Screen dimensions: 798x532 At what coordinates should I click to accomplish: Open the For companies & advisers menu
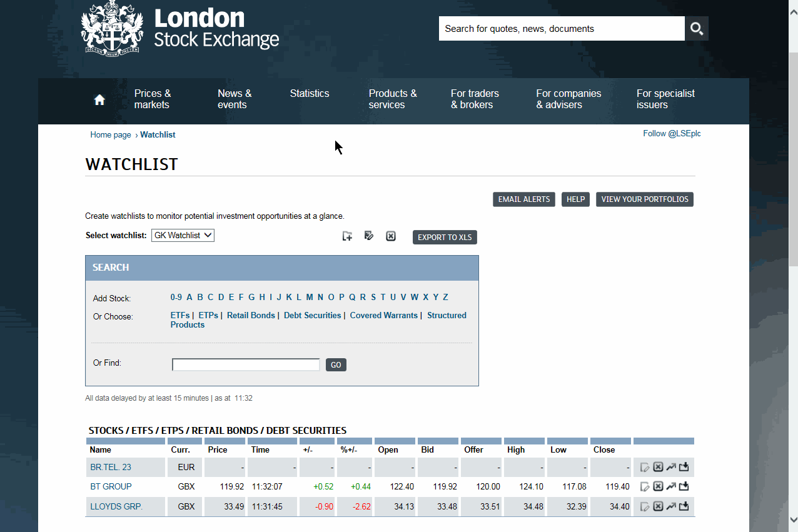point(568,99)
